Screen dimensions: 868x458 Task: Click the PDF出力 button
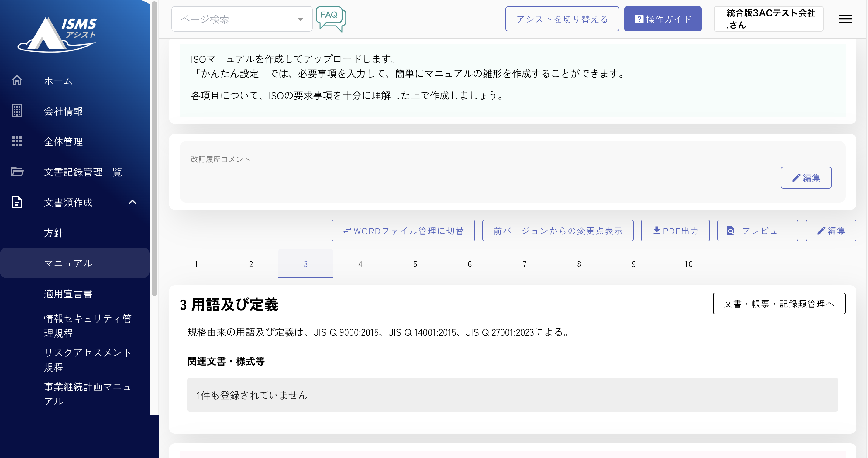[675, 231]
